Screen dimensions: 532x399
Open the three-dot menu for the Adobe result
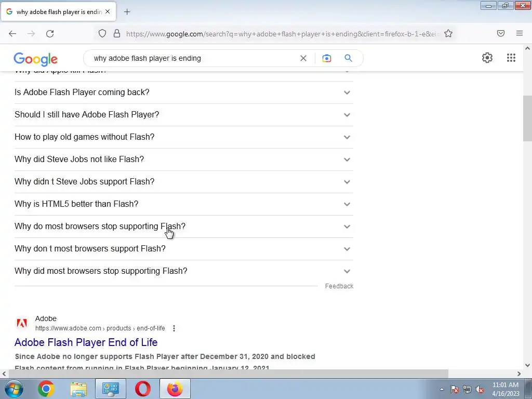click(x=174, y=328)
